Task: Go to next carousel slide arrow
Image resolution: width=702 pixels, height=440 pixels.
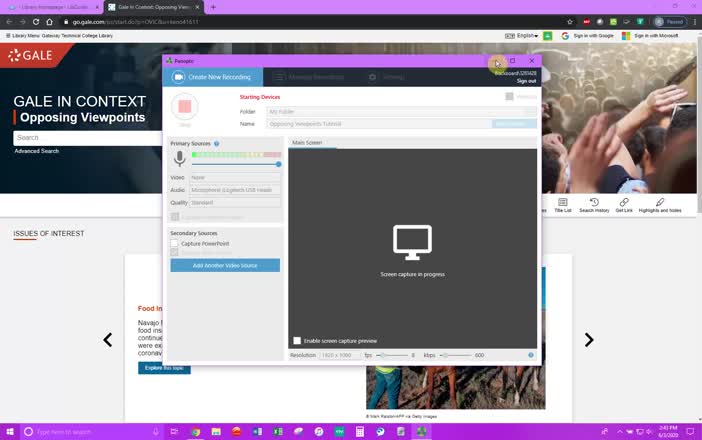Action: [589, 340]
